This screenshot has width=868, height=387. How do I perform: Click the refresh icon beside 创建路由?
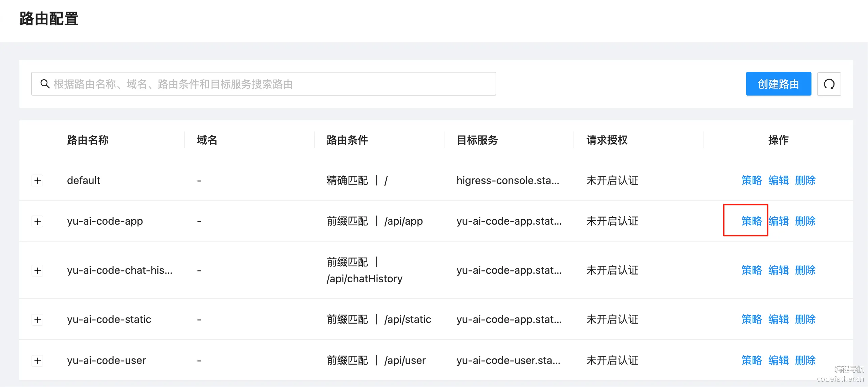829,84
